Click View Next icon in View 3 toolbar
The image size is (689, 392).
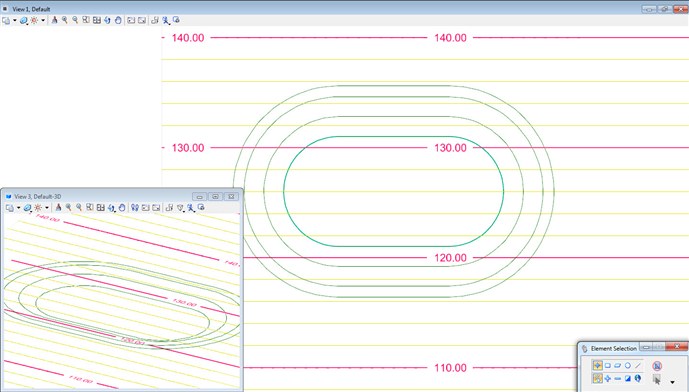point(156,208)
